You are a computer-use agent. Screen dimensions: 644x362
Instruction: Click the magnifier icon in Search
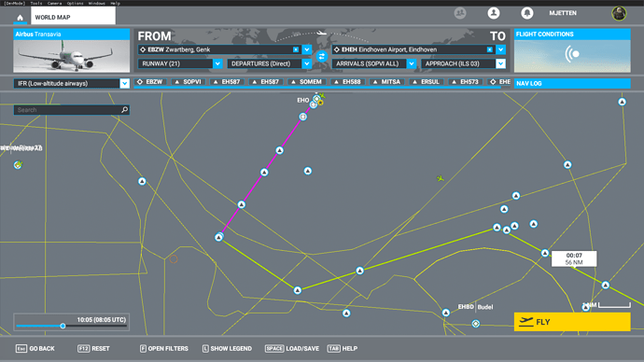point(124,110)
